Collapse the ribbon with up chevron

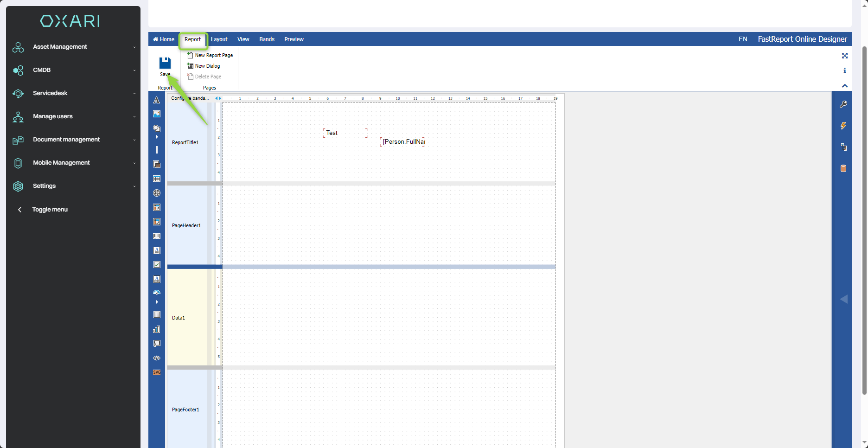tap(845, 86)
